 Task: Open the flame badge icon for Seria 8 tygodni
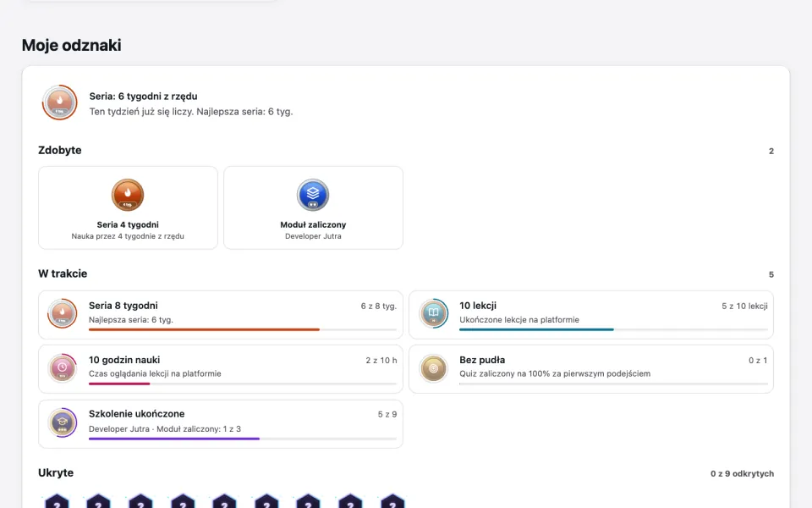click(62, 313)
